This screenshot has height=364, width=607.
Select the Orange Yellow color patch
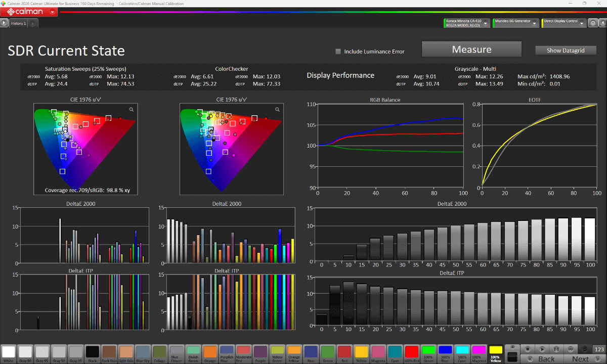[x=294, y=353]
